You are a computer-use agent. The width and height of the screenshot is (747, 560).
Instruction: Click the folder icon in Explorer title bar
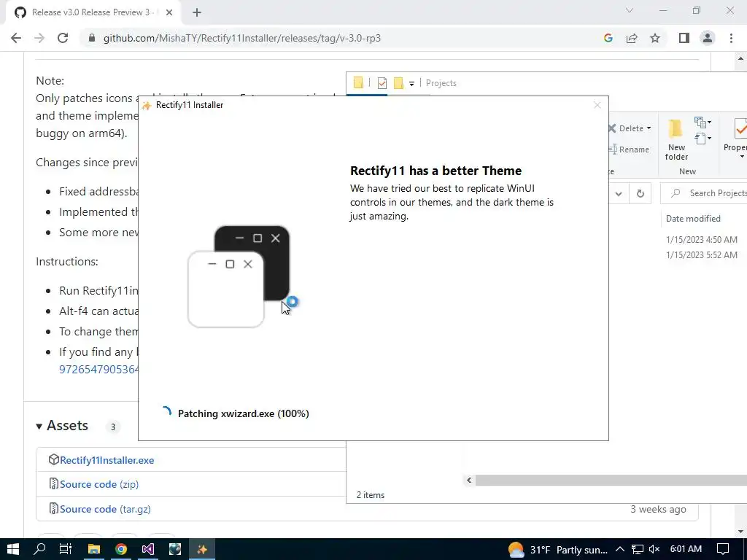[358, 83]
